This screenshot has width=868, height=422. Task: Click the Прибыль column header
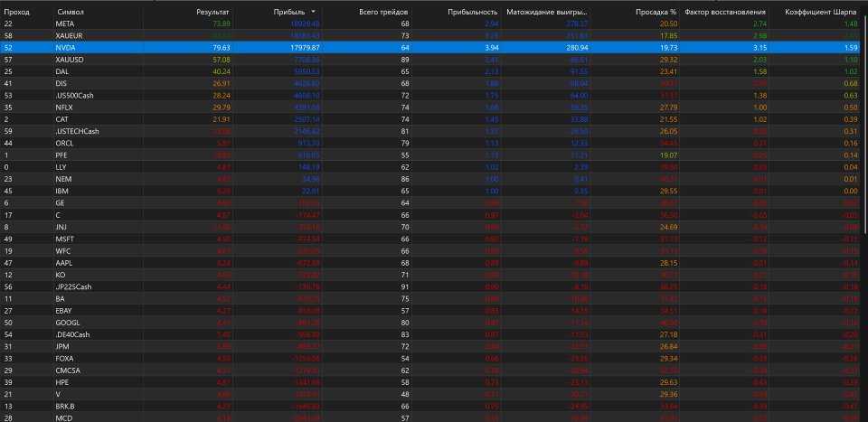point(289,12)
